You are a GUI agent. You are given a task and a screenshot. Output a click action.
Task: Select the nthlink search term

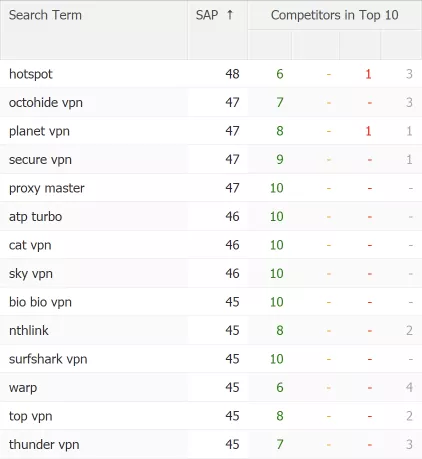29,331
